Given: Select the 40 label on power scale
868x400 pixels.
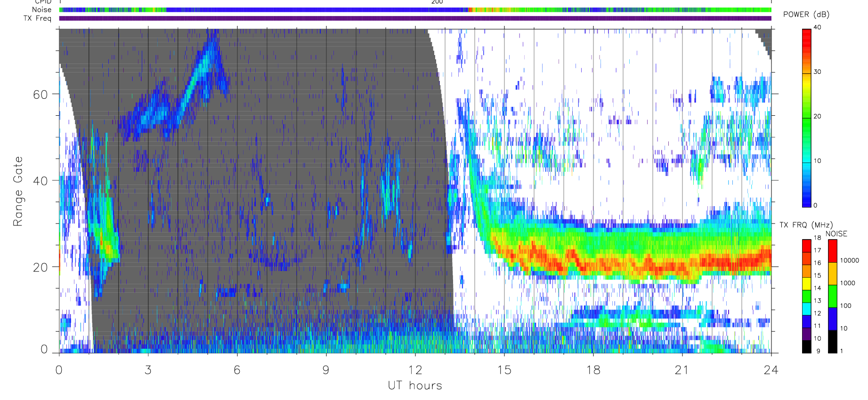Looking at the screenshot, I should point(817,27).
